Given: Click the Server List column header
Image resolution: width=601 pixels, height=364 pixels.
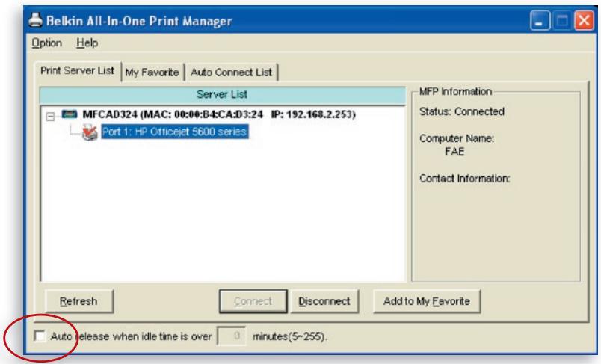Looking at the screenshot, I should point(222,95).
